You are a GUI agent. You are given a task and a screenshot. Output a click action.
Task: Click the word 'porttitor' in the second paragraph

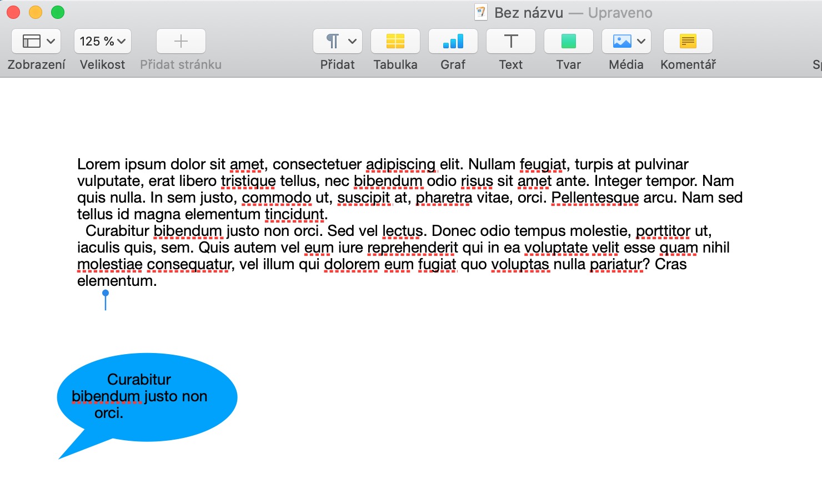663,231
